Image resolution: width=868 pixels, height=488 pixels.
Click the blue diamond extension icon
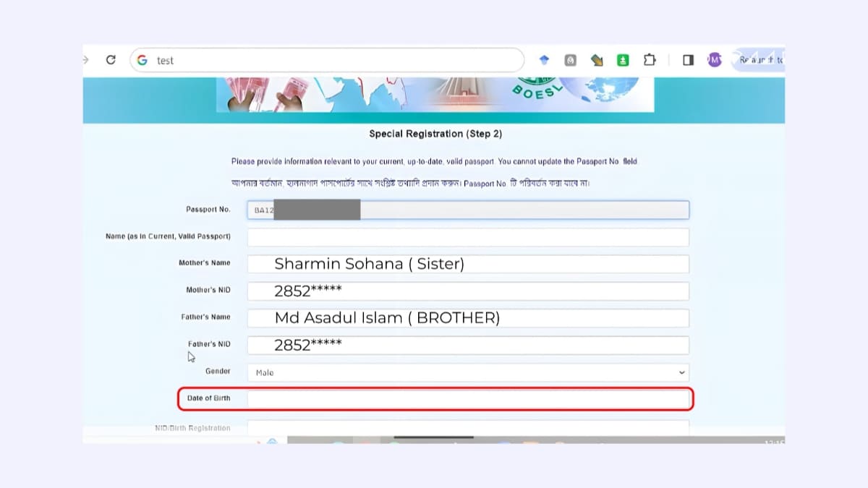click(x=544, y=60)
